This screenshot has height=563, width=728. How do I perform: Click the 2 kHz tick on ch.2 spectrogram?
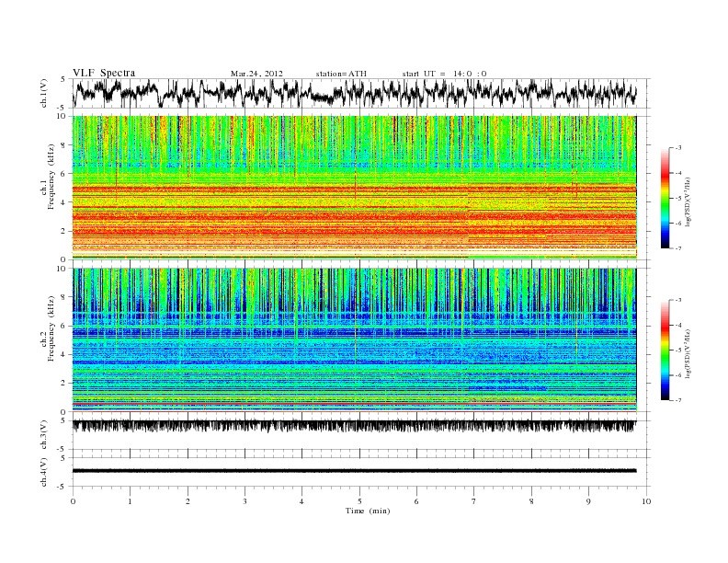(64, 383)
